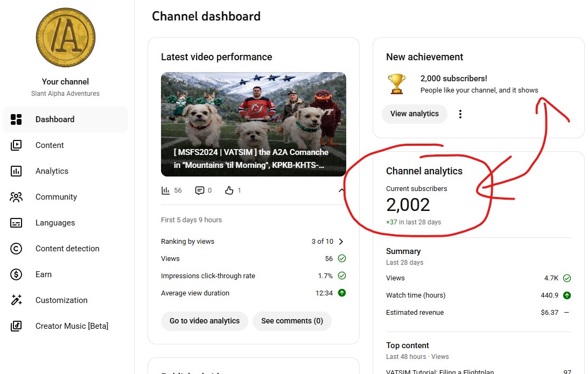
Task: Open Community from the sidebar
Action: coord(65,197)
